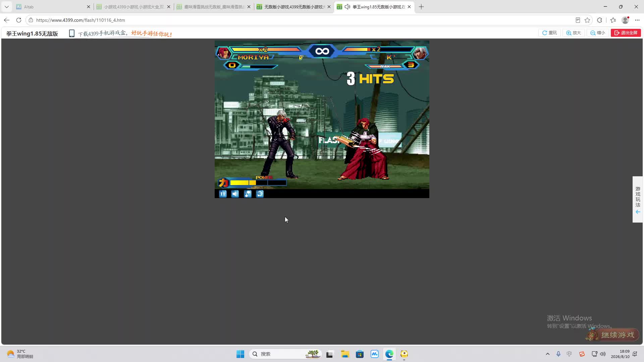Screen dimensions: 644x362
Task: Switch to the Altab tab
Action: tap(50, 7)
